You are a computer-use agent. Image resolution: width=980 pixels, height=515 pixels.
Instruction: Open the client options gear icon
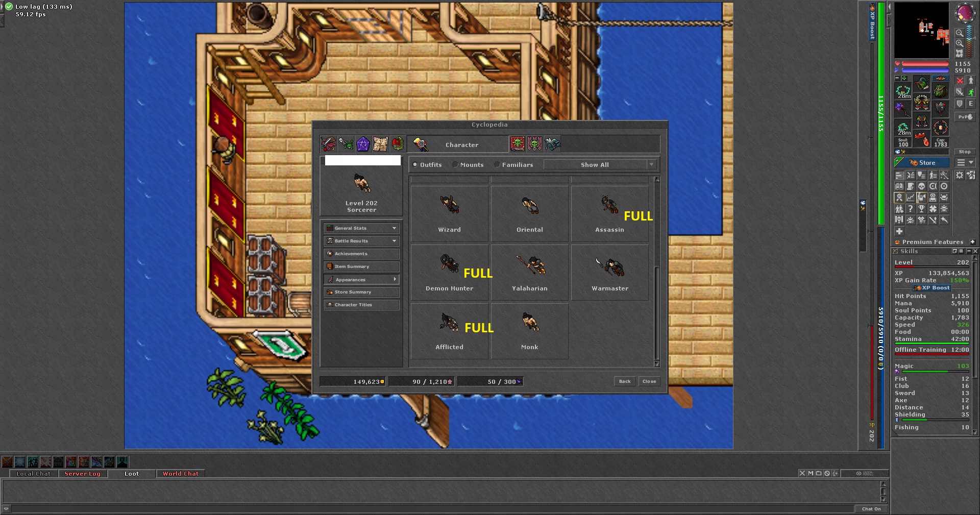tap(960, 175)
